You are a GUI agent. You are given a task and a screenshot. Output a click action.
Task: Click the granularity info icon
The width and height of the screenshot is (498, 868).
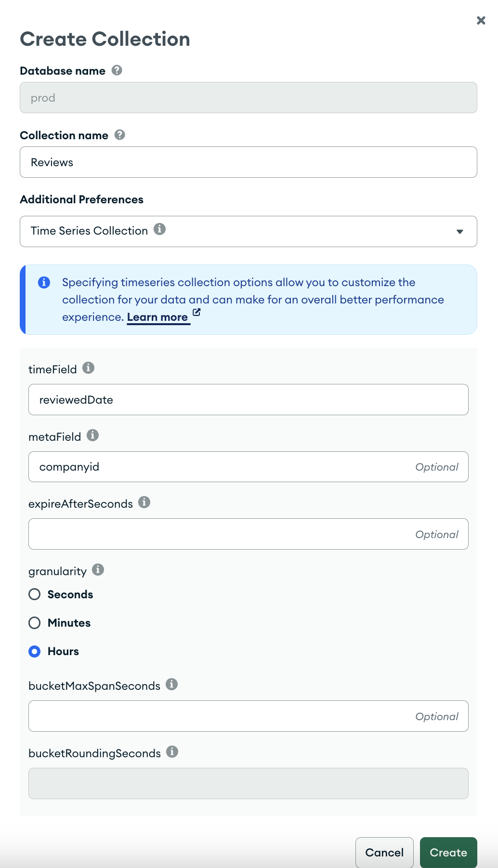tap(98, 569)
